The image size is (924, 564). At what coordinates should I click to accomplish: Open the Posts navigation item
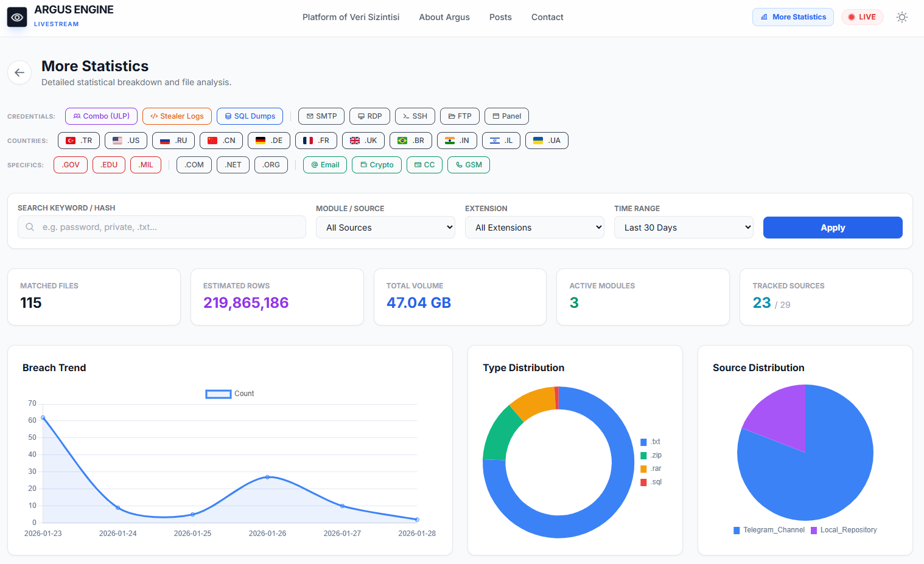click(500, 17)
